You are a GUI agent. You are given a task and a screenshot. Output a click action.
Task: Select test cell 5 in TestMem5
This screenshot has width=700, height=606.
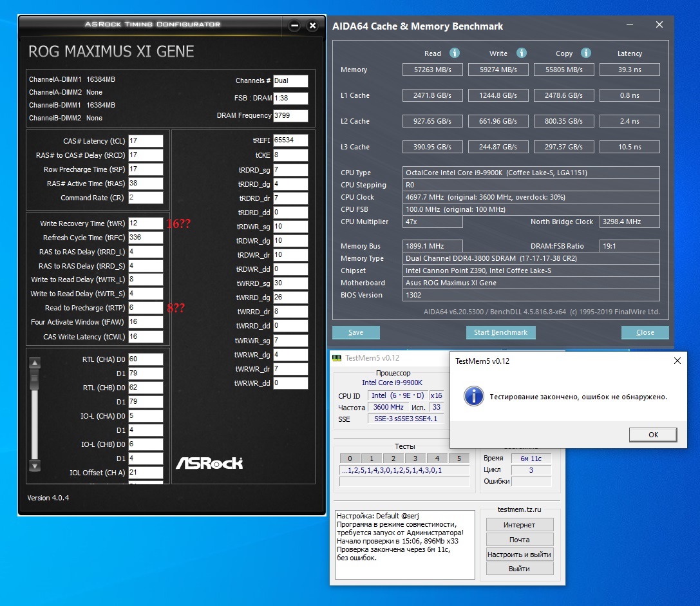[459, 458]
